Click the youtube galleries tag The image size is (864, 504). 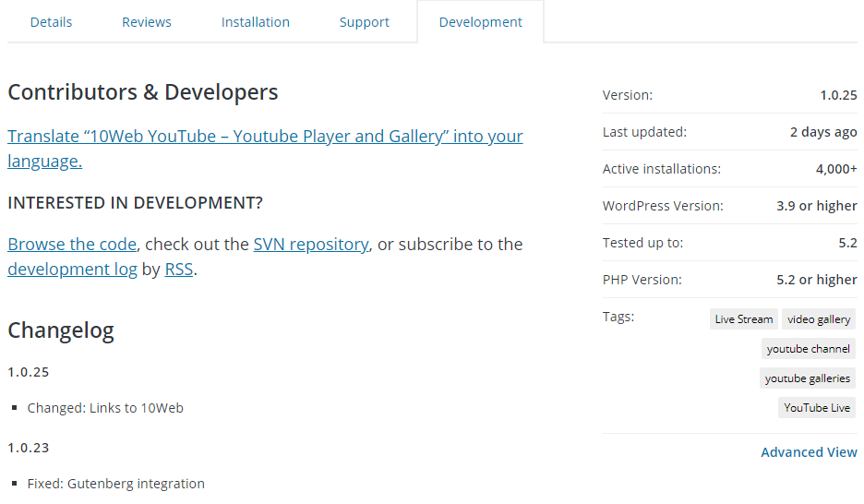808,378
